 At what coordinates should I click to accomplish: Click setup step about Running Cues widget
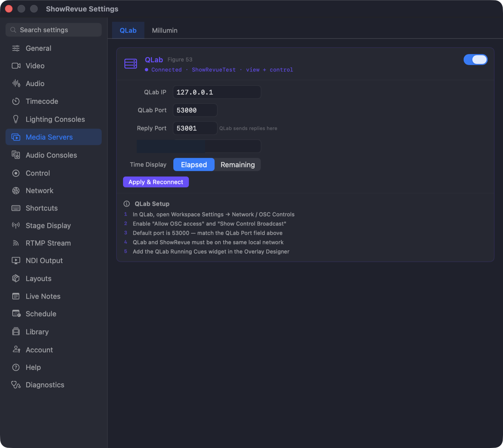211,251
